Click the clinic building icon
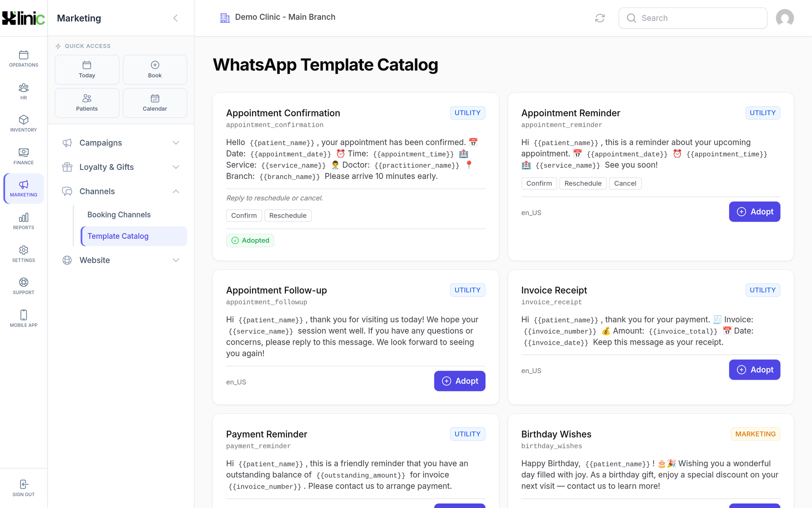 point(225,17)
